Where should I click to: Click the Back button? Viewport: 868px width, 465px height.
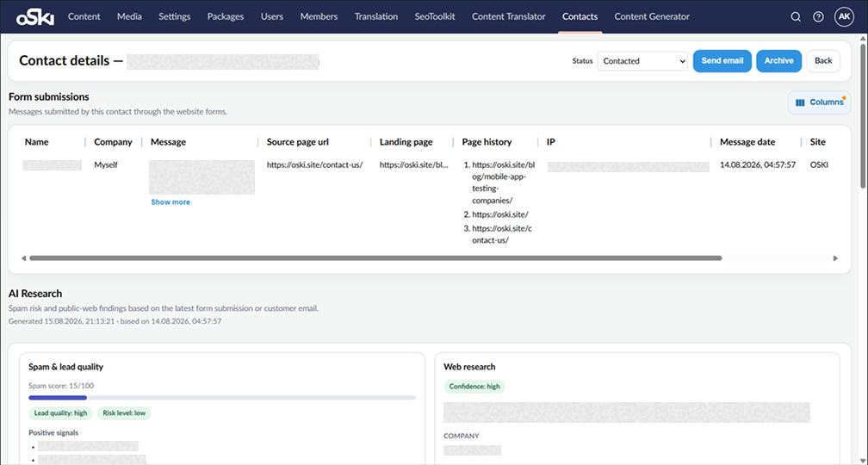[823, 61]
